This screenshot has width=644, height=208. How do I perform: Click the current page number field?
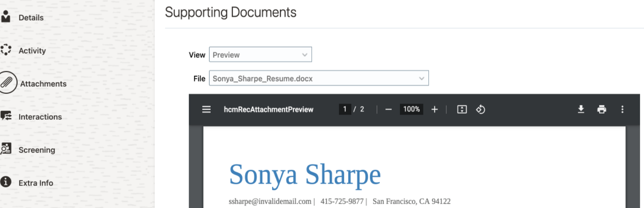[344, 109]
